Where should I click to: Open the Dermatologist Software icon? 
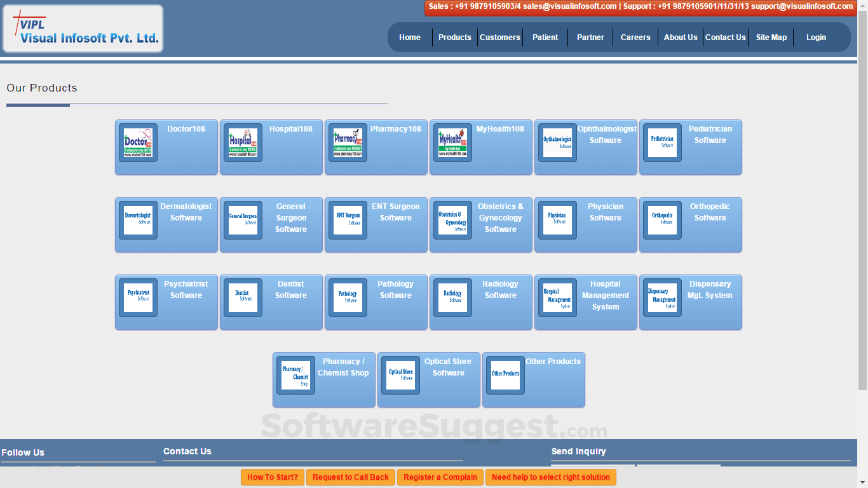(x=137, y=220)
